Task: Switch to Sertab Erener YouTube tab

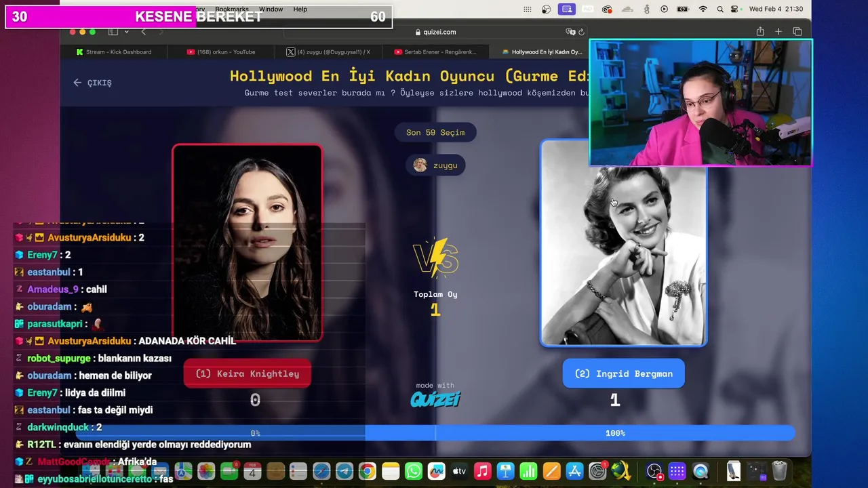Action: tap(436, 52)
